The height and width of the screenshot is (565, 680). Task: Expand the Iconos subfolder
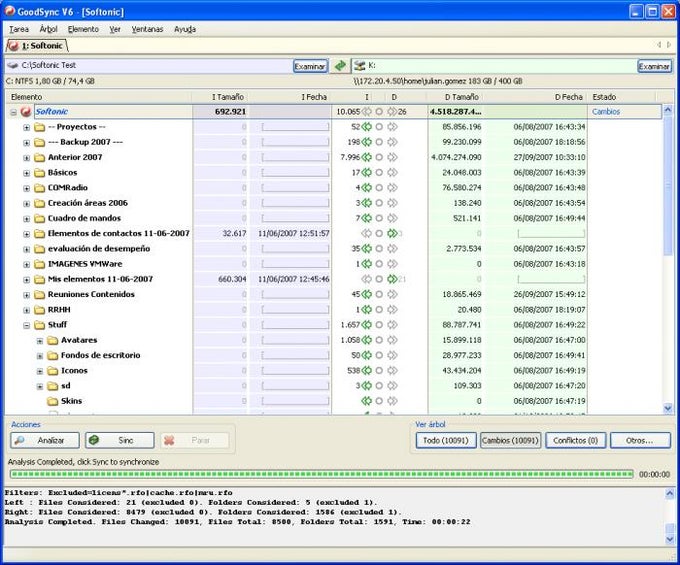point(40,372)
